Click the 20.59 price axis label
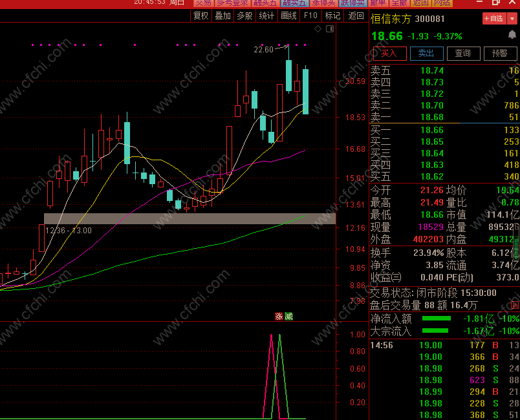This screenshot has width=520, height=420. point(355,81)
